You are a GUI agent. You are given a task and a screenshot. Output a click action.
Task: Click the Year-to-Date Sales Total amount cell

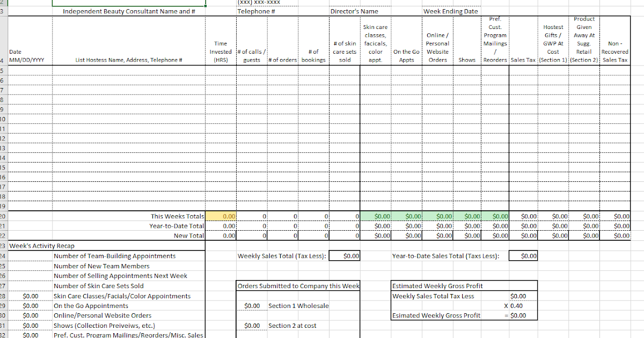point(523,255)
